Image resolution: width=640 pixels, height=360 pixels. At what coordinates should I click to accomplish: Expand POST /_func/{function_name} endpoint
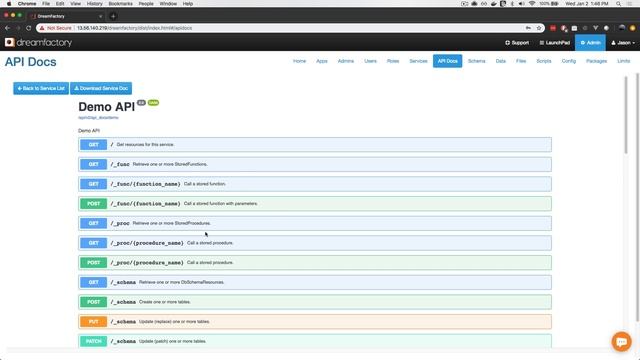coord(315,204)
